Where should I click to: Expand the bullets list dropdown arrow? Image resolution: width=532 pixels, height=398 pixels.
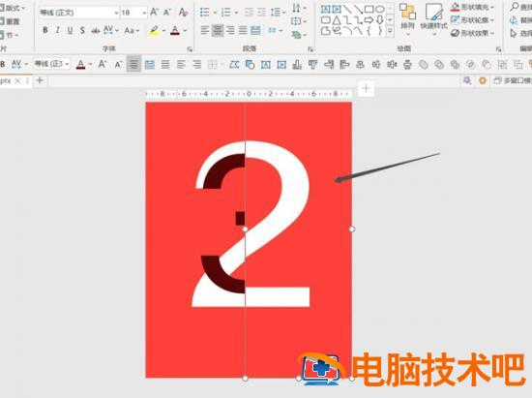[x=215, y=13]
